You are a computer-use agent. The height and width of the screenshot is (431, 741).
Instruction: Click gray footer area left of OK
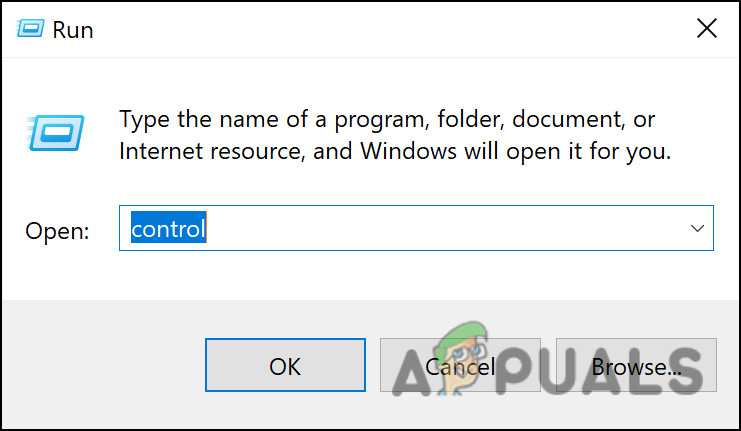[100, 366]
